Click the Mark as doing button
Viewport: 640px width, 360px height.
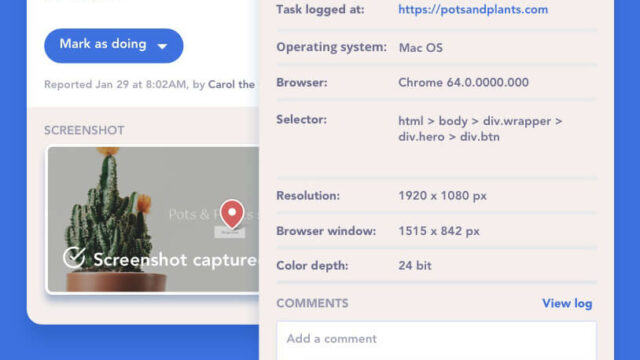coord(113,45)
